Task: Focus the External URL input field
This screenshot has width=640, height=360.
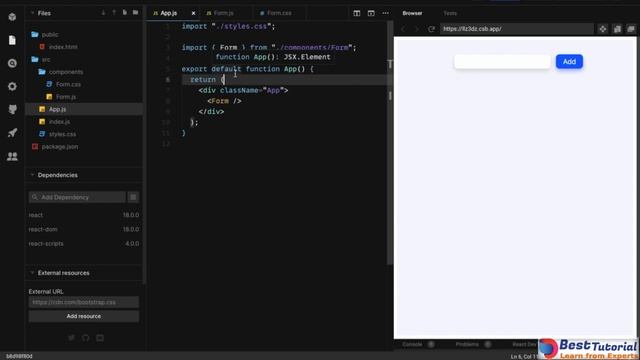Action: point(84,302)
